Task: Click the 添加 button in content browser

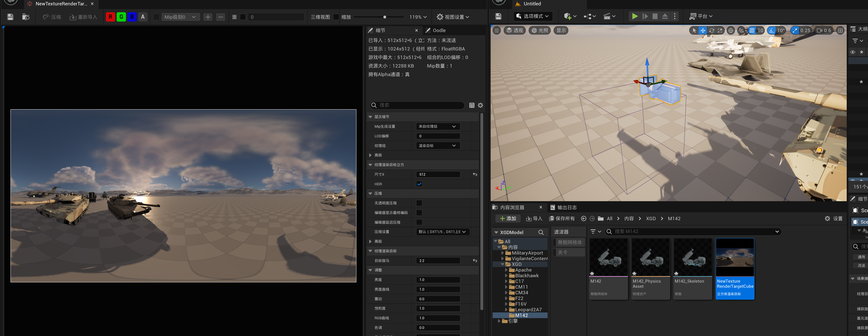Action: click(508, 219)
